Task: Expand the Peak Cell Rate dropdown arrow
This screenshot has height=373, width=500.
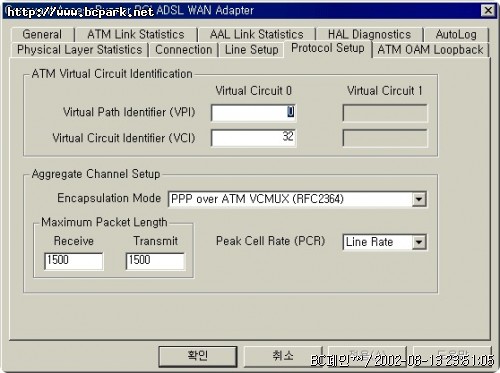Action: click(418, 242)
